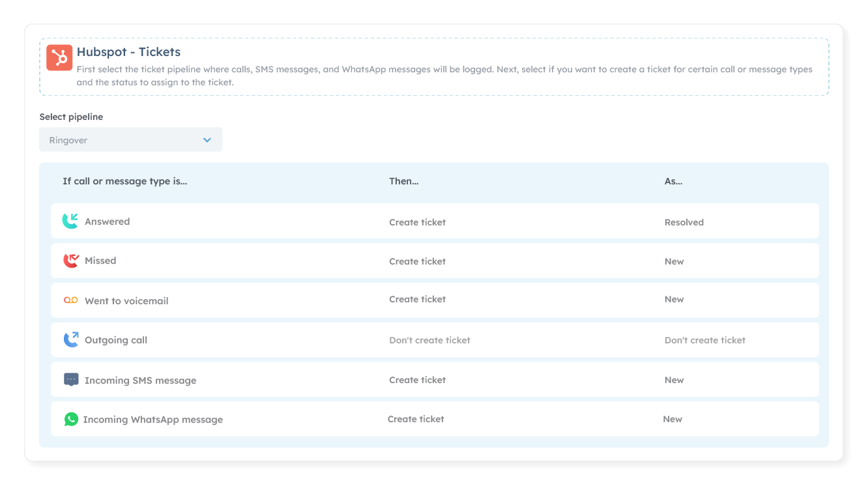Click the voicemail icon next to Went to voicemail

pyautogui.click(x=71, y=300)
